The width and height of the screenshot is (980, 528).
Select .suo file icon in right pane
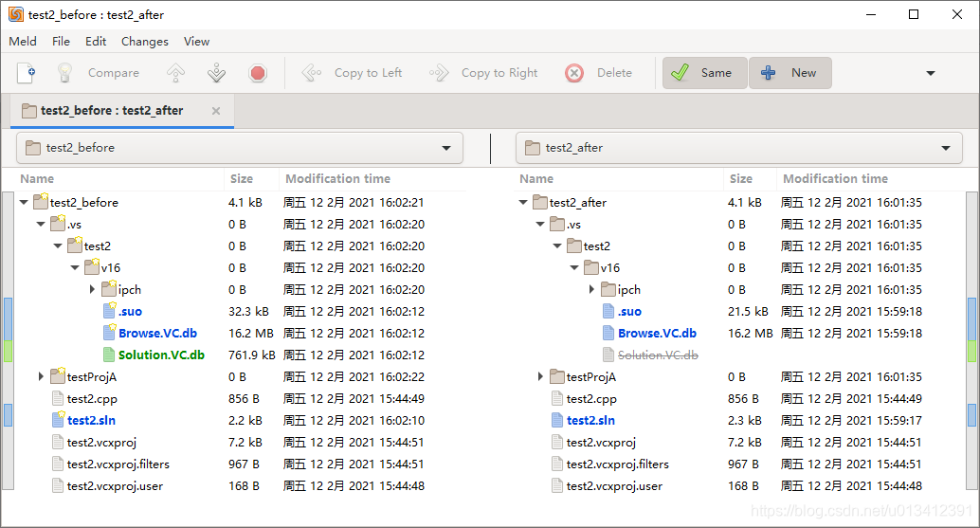608,311
